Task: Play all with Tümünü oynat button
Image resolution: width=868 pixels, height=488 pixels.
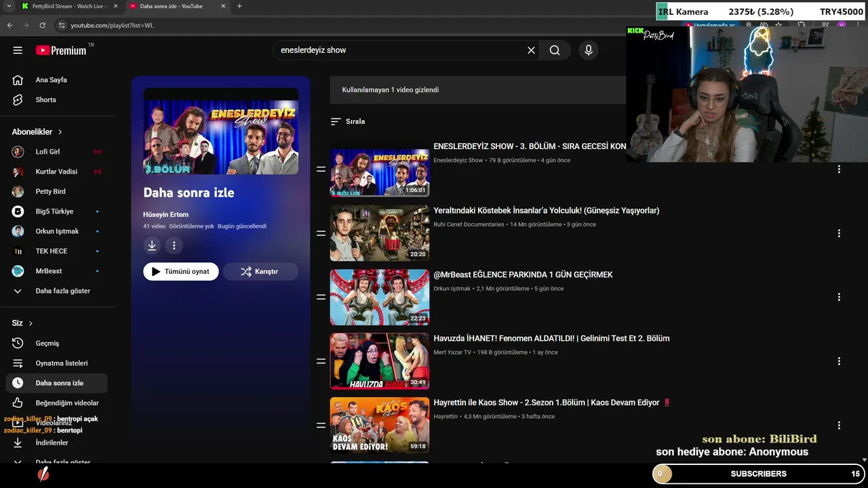Action: (x=180, y=271)
